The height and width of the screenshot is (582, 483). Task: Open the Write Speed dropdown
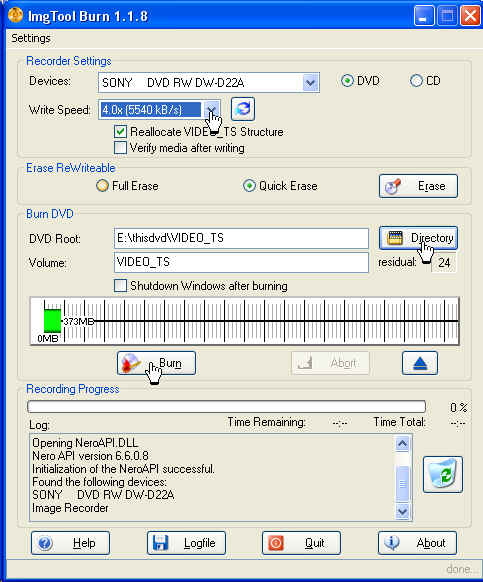pyautogui.click(x=211, y=109)
